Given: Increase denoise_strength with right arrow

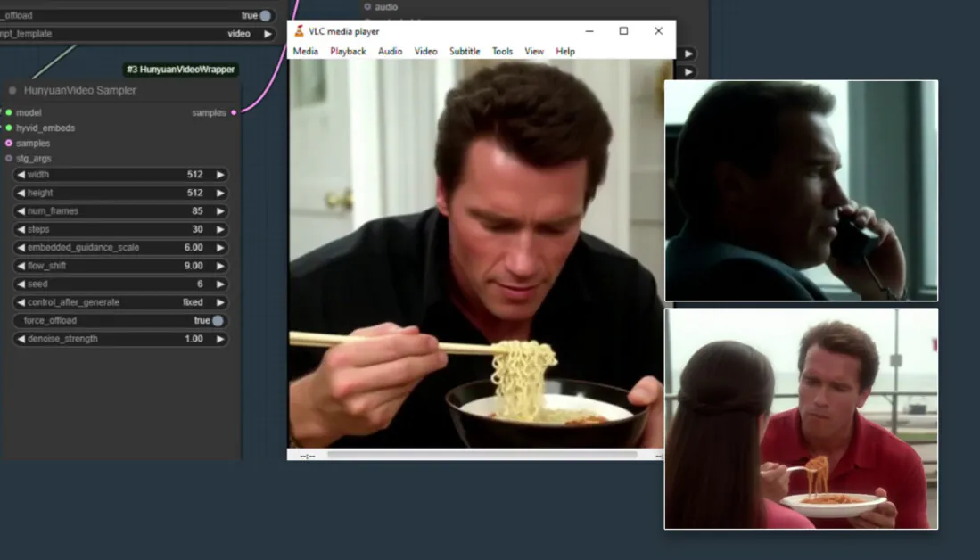Looking at the screenshot, I should pyautogui.click(x=220, y=339).
